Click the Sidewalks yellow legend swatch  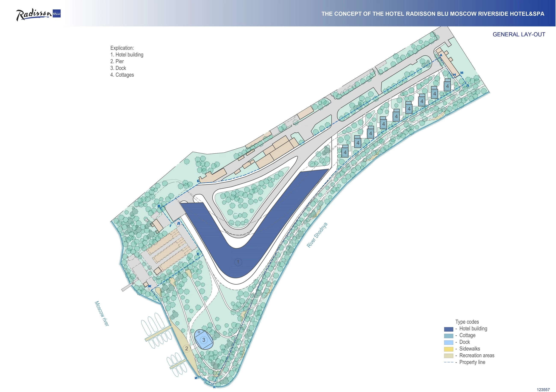coord(448,349)
